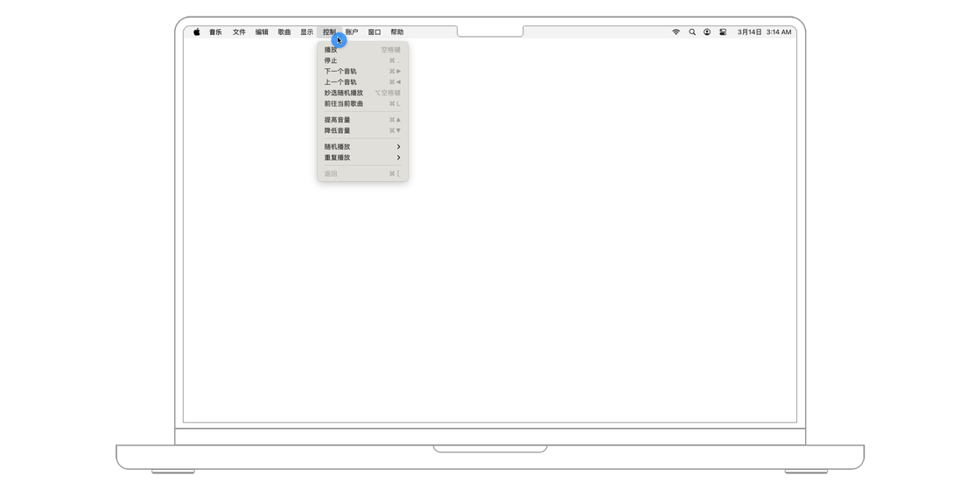Open the 音乐 app menu
This screenshot has width=980, height=490.
[x=215, y=32]
